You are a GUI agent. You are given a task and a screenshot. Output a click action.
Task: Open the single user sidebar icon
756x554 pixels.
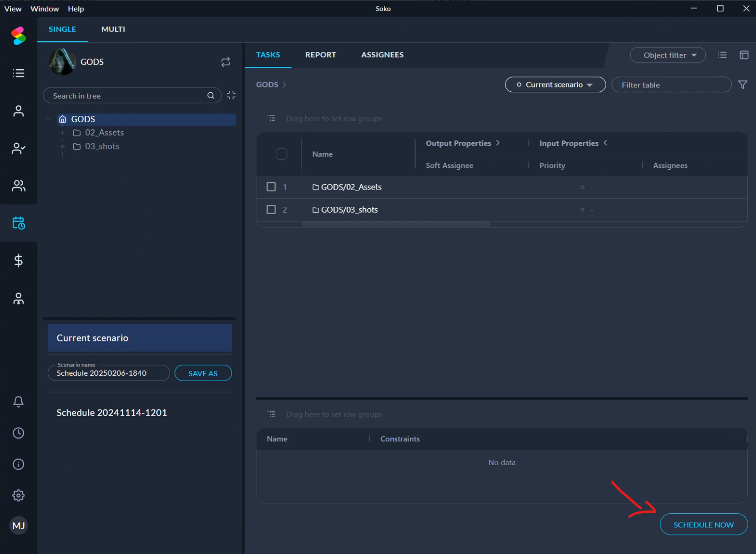[x=19, y=111]
